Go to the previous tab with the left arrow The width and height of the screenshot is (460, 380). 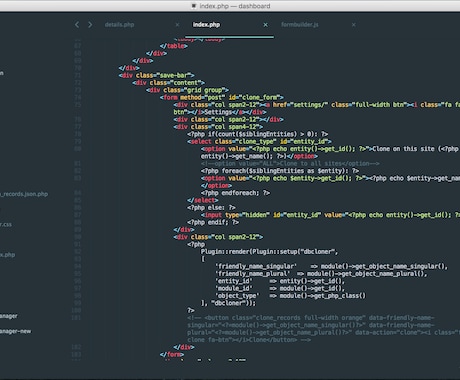point(77,25)
